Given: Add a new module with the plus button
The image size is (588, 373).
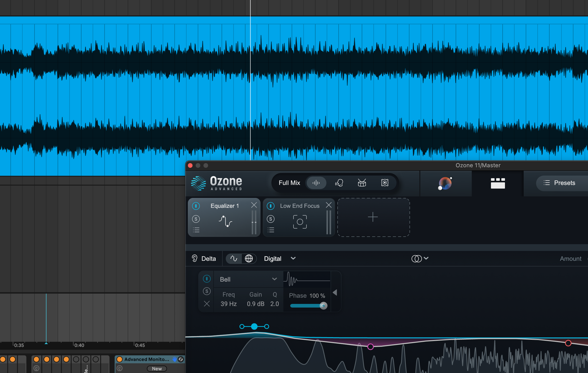Looking at the screenshot, I should [x=373, y=217].
